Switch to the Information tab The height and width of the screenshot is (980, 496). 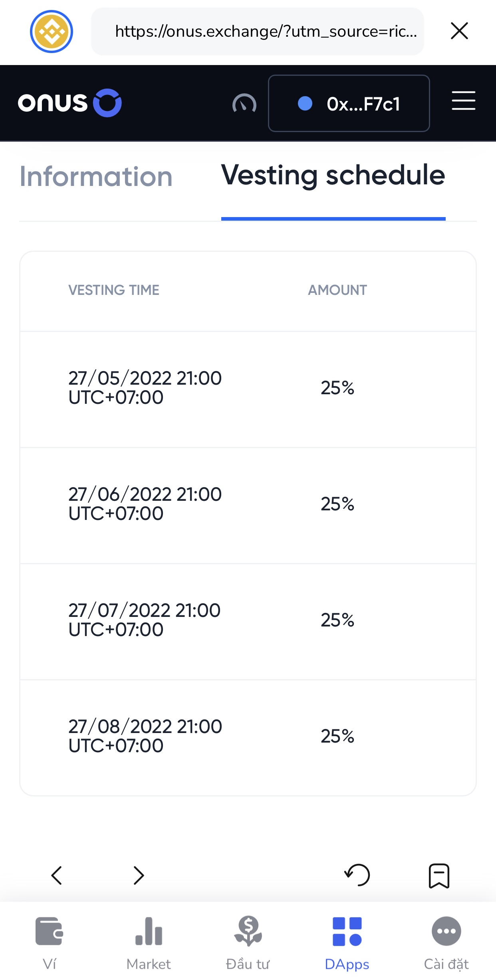coord(96,177)
